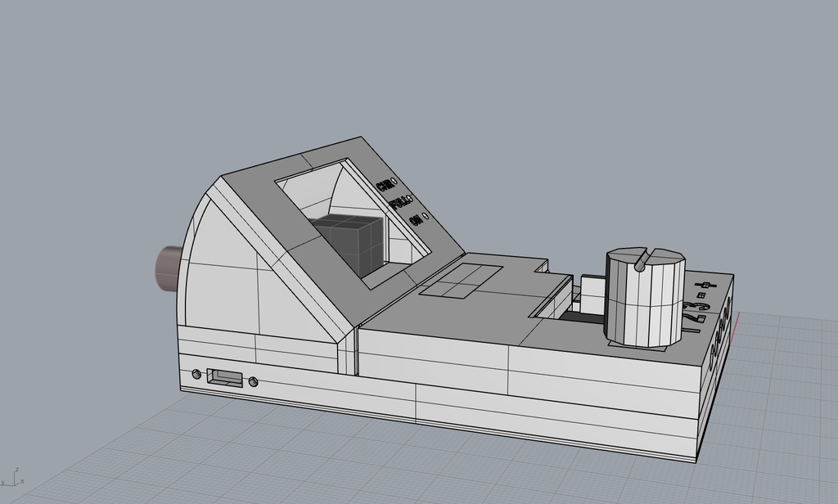This screenshot has width=838, height=504.
Task: Select the screw left of the port cutout
Action: tap(196, 374)
